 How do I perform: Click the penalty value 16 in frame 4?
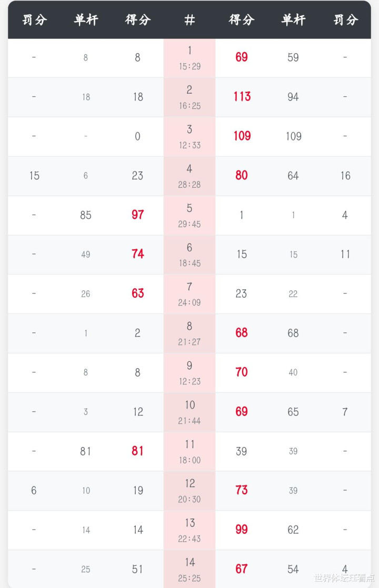click(345, 176)
